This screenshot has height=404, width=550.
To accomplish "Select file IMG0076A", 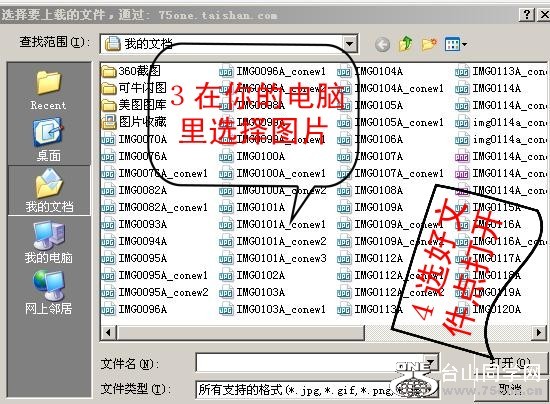I will [134, 156].
